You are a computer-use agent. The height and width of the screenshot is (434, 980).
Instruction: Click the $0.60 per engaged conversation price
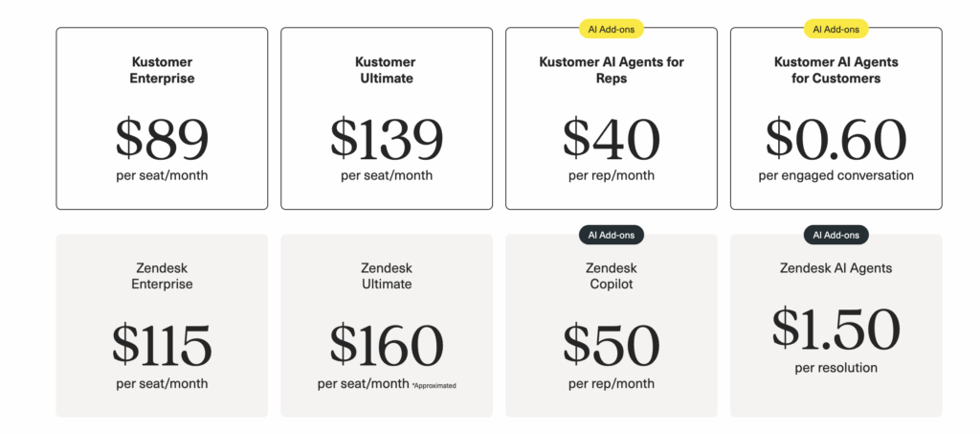(835, 139)
